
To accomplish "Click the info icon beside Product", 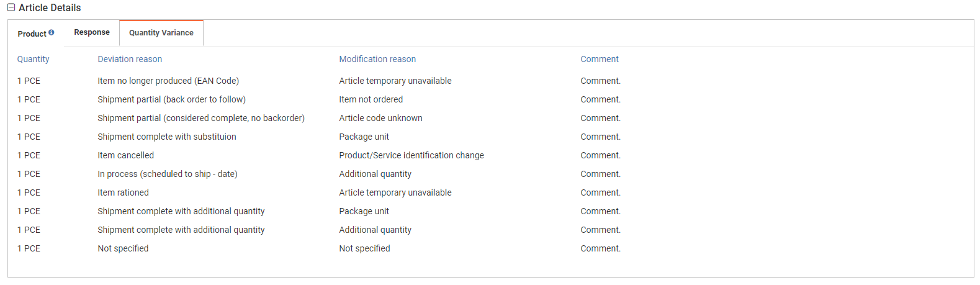I will pyautogui.click(x=52, y=32).
